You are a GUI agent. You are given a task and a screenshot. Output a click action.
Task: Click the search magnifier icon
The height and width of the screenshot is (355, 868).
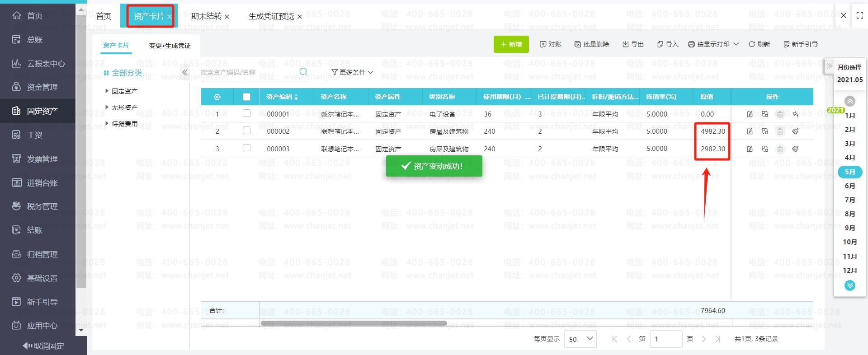tap(303, 72)
